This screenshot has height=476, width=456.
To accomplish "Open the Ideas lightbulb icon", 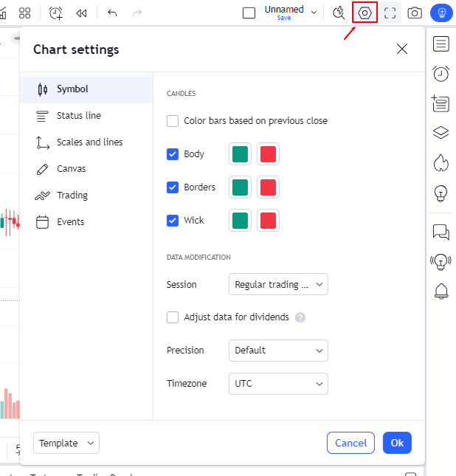I will (x=441, y=193).
